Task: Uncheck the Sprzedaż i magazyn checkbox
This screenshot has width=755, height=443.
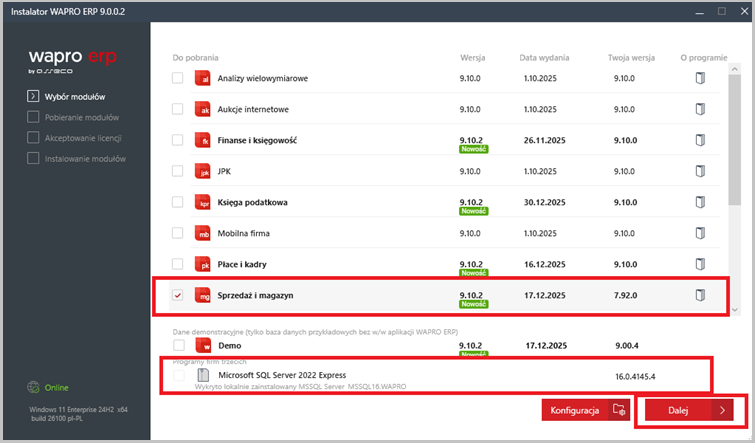Action: [177, 296]
